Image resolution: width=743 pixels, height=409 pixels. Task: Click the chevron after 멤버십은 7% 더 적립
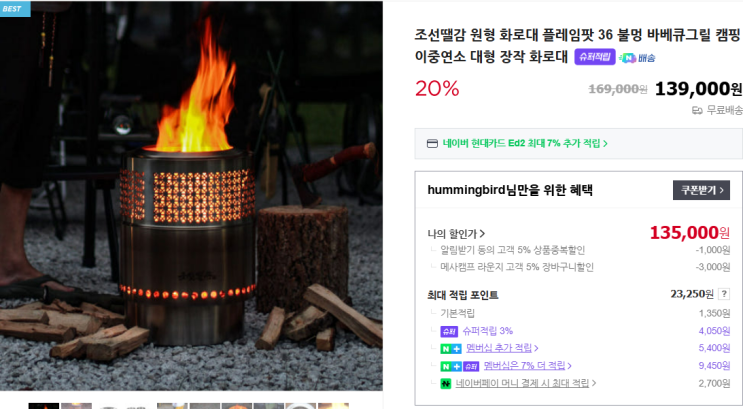pos(570,365)
